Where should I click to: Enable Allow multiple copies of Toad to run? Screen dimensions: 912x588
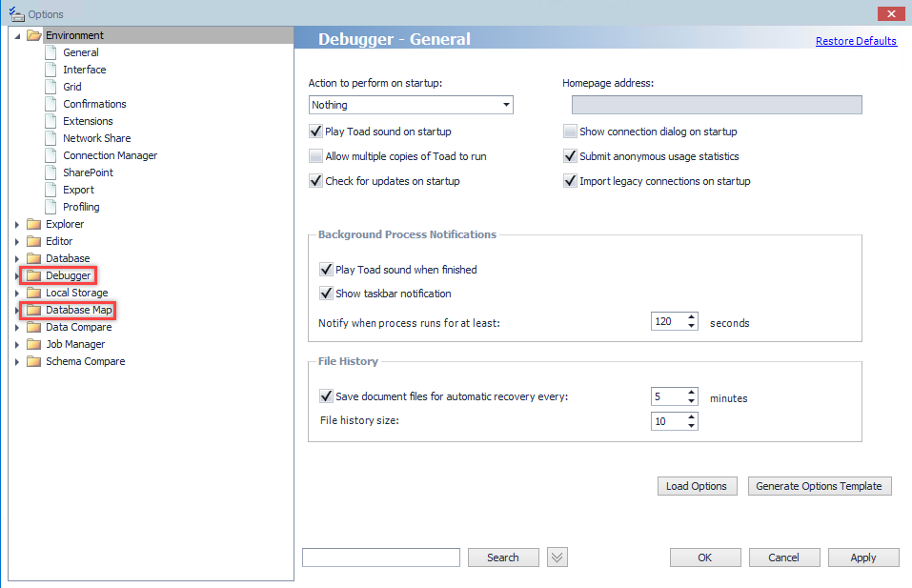tap(315, 156)
